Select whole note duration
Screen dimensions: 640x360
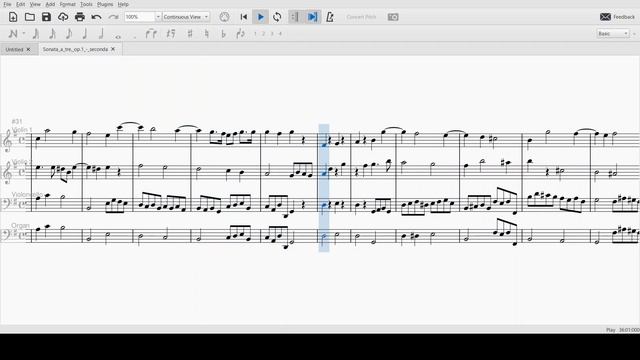(118, 36)
